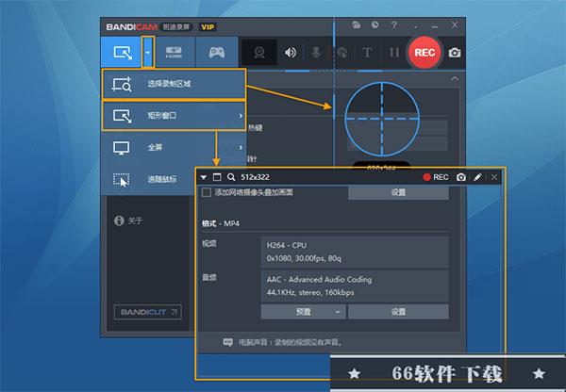Choose 选择录制区域 from the mode menu

tap(174, 84)
